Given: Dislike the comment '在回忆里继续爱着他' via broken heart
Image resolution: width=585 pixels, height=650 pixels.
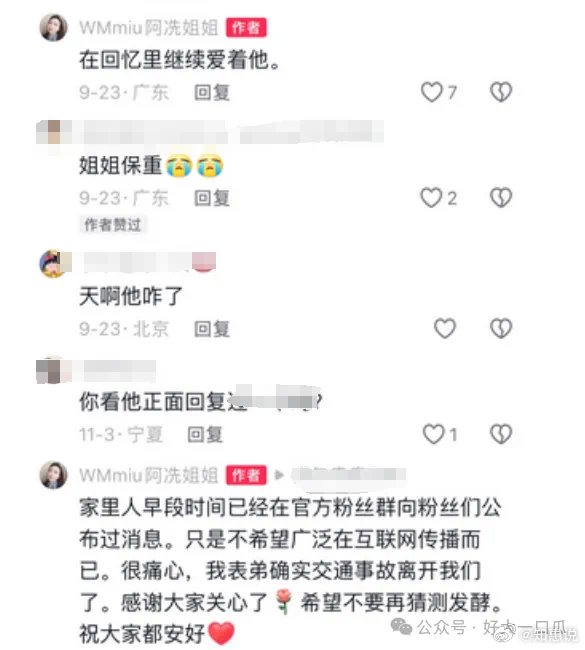Looking at the screenshot, I should tap(501, 92).
